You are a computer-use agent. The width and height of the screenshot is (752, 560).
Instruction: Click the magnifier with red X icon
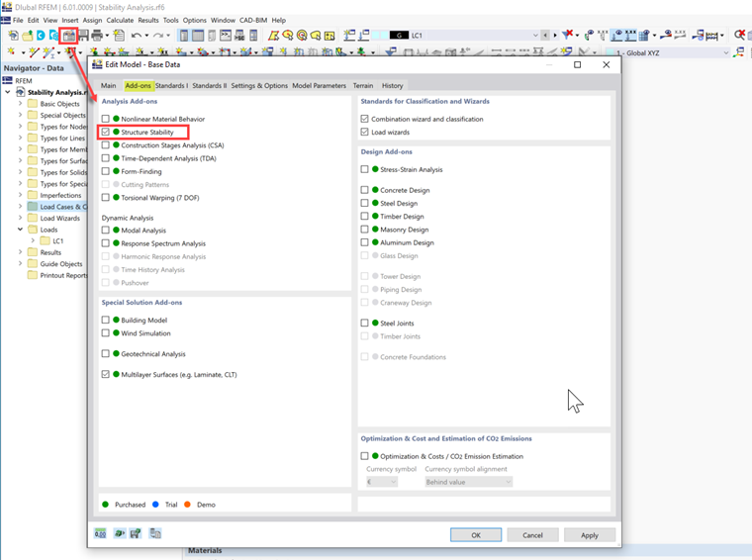point(739,35)
